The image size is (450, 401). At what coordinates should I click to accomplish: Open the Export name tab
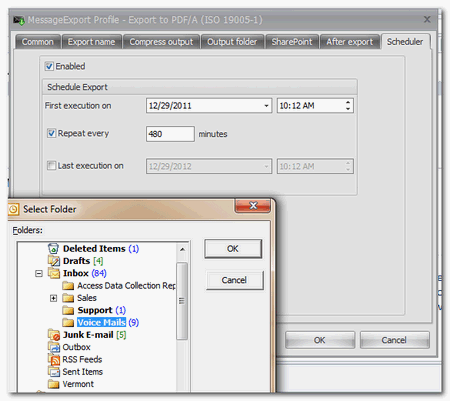91,42
